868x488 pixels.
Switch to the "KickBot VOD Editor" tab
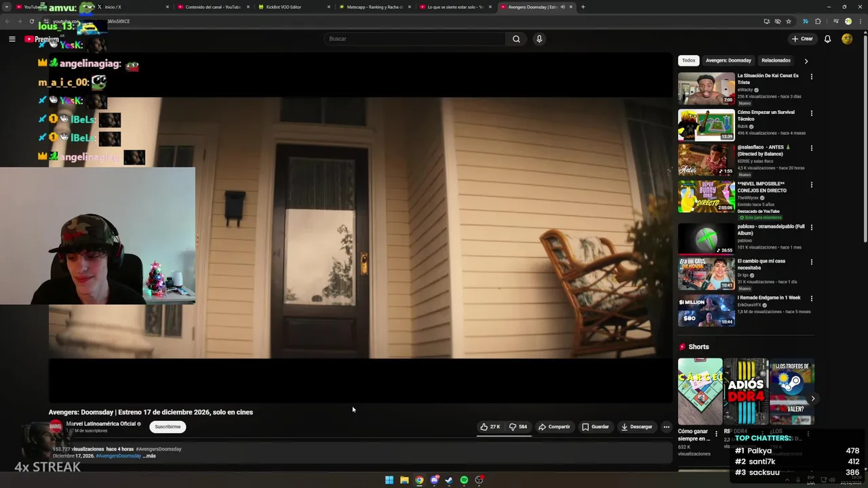(x=293, y=7)
